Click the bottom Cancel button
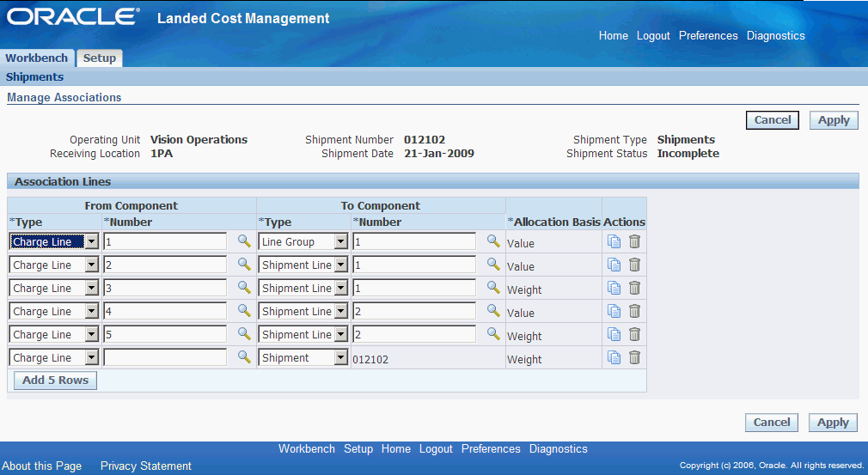The height and width of the screenshot is (475, 868). (x=772, y=423)
